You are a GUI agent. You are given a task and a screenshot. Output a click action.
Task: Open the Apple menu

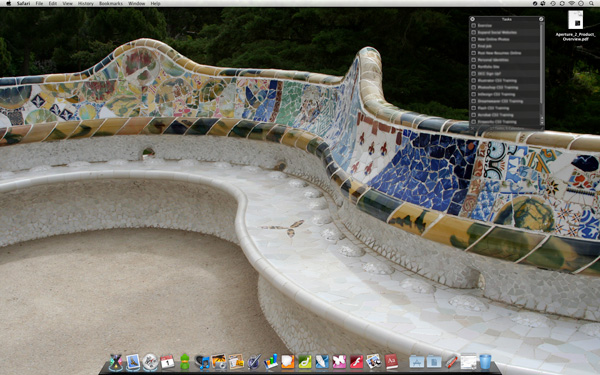click(x=8, y=3)
